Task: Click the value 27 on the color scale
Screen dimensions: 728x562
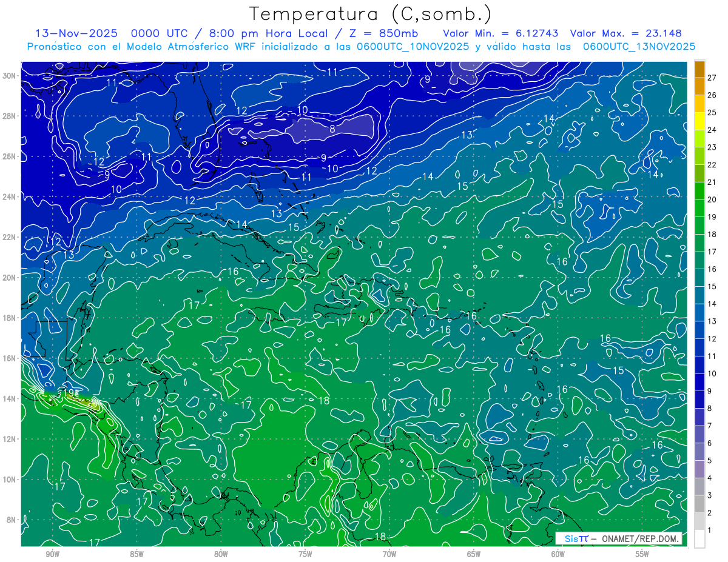Action: (712, 78)
